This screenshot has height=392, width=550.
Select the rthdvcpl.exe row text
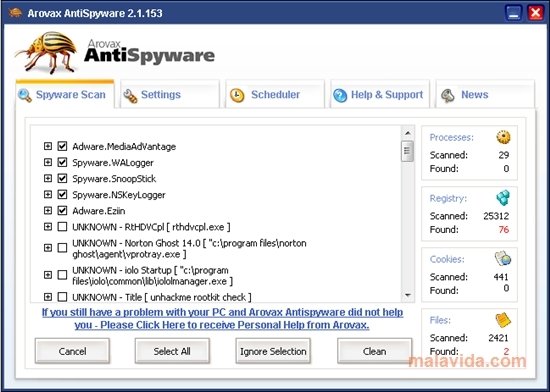tap(151, 227)
